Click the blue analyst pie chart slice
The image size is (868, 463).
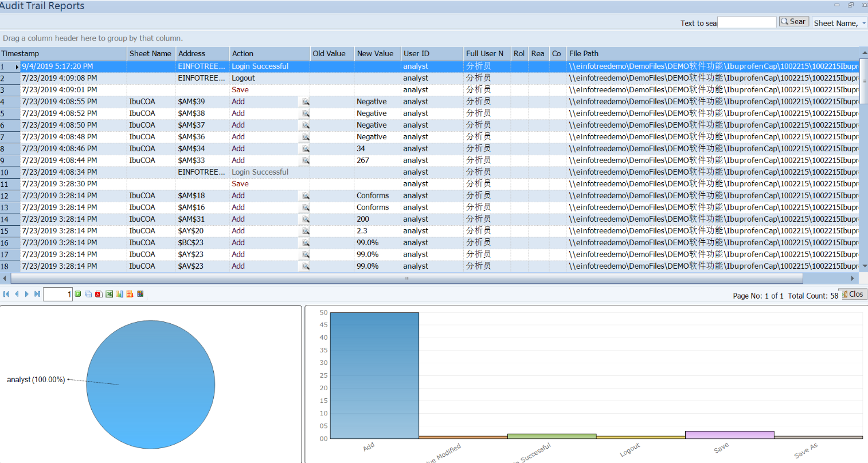click(x=151, y=384)
